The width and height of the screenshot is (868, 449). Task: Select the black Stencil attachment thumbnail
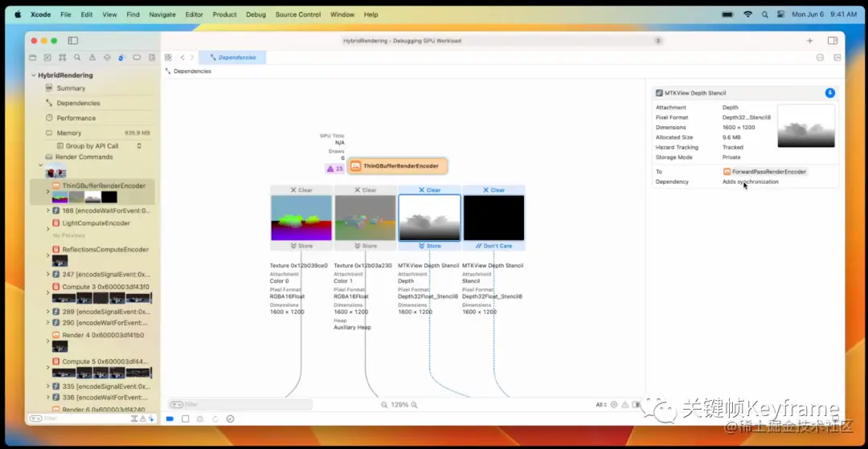pos(493,218)
